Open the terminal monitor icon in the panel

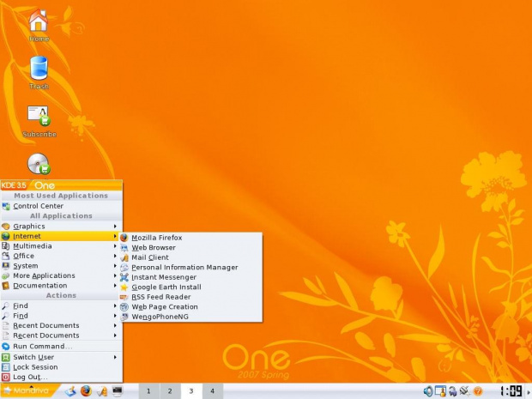118,391
